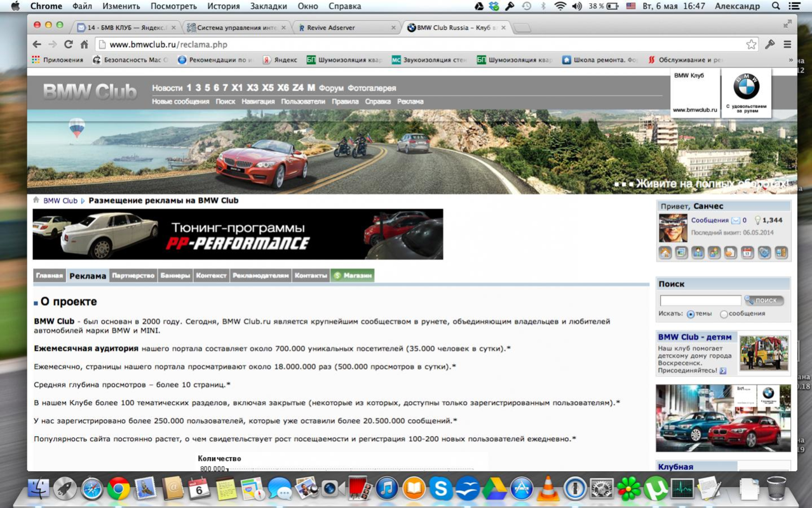This screenshot has height=508, width=812.
Task: Bookmark this page with the star icon
Action: coord(752,45)
